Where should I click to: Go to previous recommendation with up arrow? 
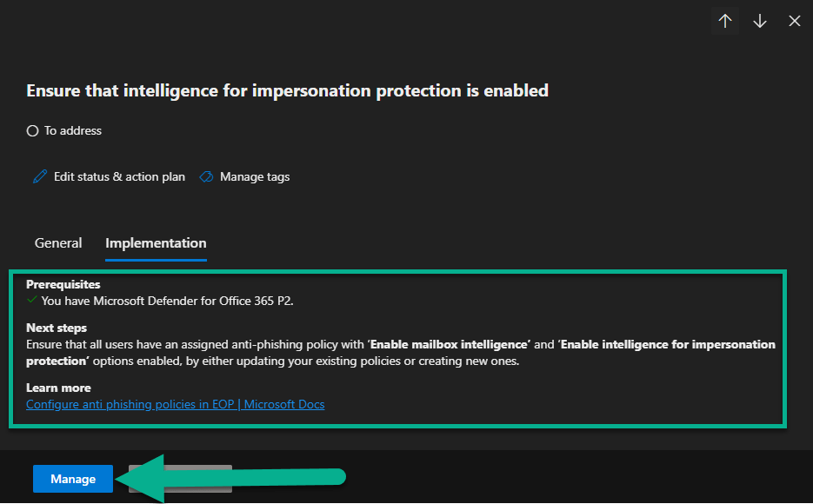click(725, 21)
